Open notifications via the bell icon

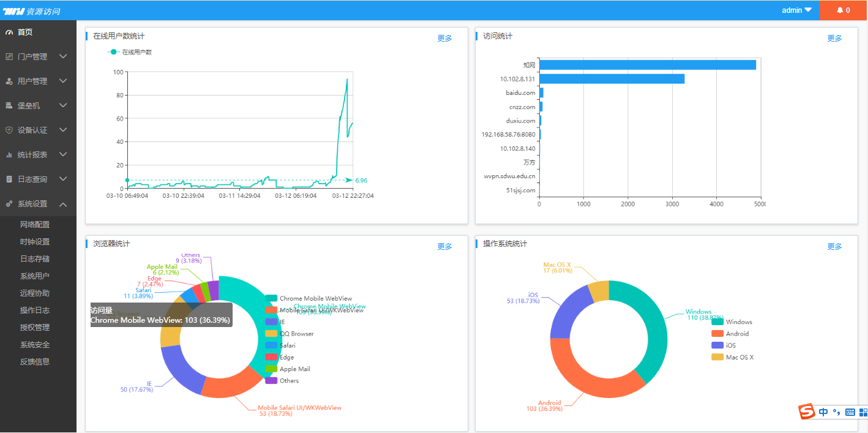click(x=840, y=10)
